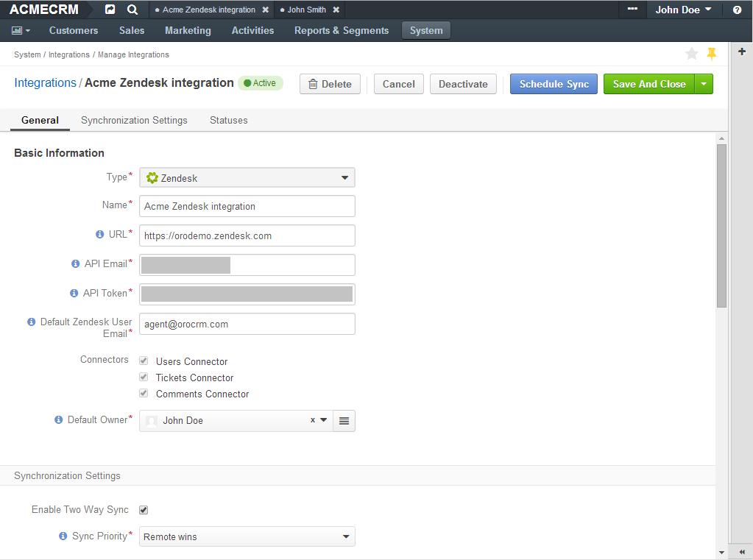Click the Schedule Sync button
This screenshot has height=560, width=753.
click(554, 84)
